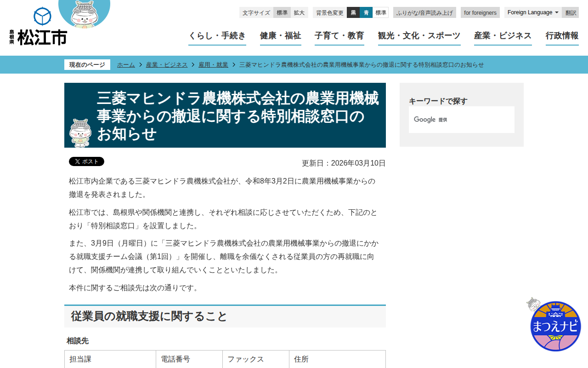This screenshot has width=588, height=368.
Task: Click the Matsue City logo
Action: point(38,27)
